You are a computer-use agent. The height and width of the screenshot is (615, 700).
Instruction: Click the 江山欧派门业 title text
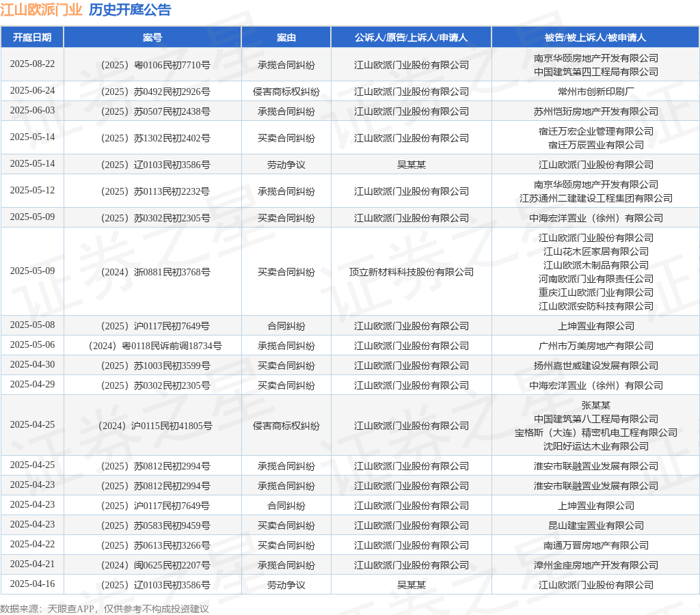(x=41, y=10)
